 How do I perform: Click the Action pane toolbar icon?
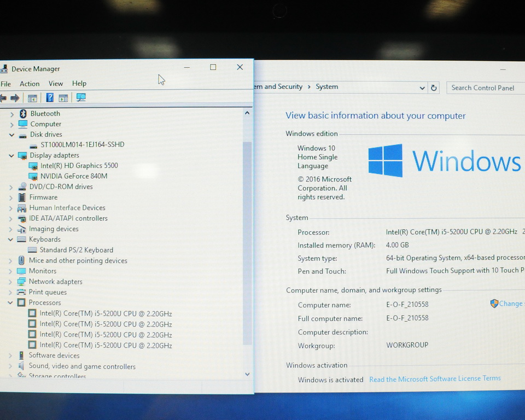click(x=63, y=98)
